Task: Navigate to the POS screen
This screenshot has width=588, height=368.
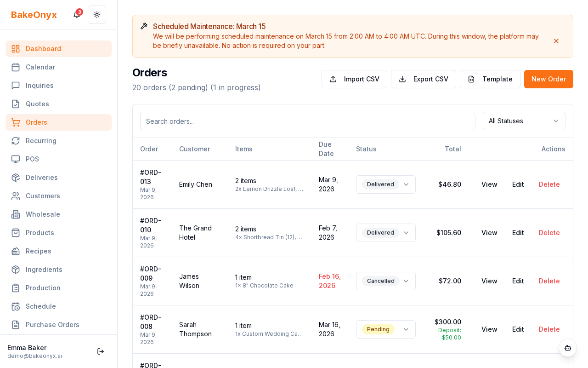Action: pyautogui.click(x=32, y=159)
